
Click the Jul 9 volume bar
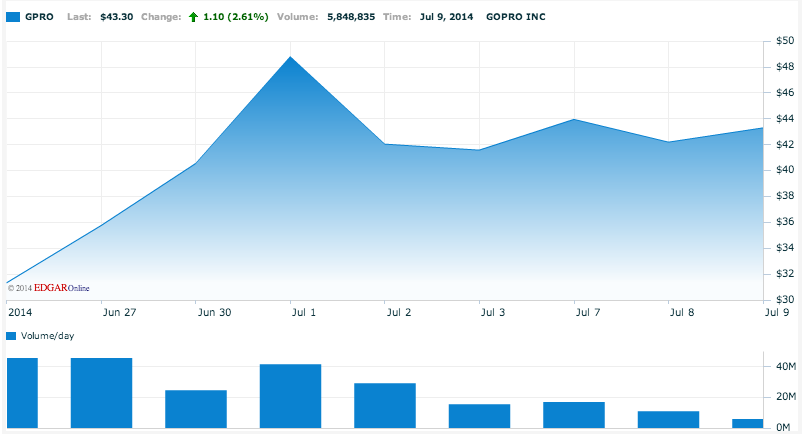pyautogui.click(x=748, y=424)
